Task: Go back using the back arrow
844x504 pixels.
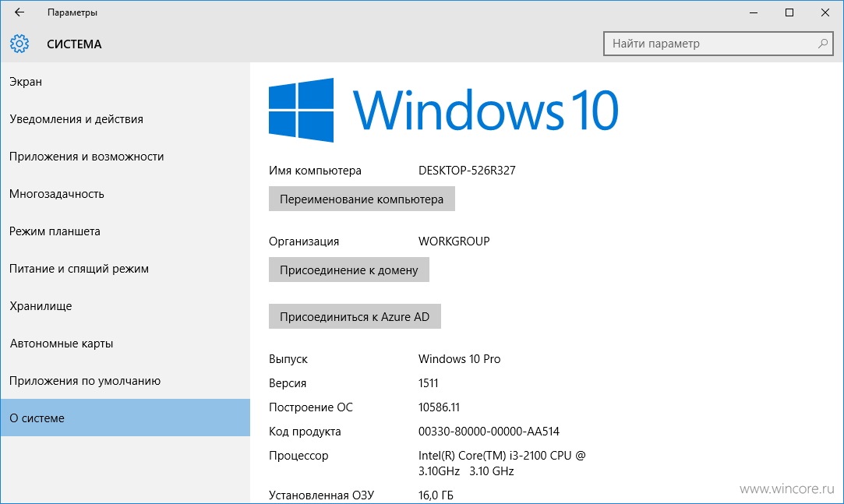Action: 19,12
